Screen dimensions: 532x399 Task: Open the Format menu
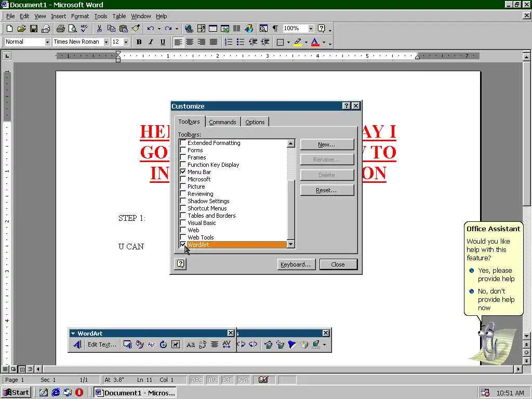coord(80,16)
